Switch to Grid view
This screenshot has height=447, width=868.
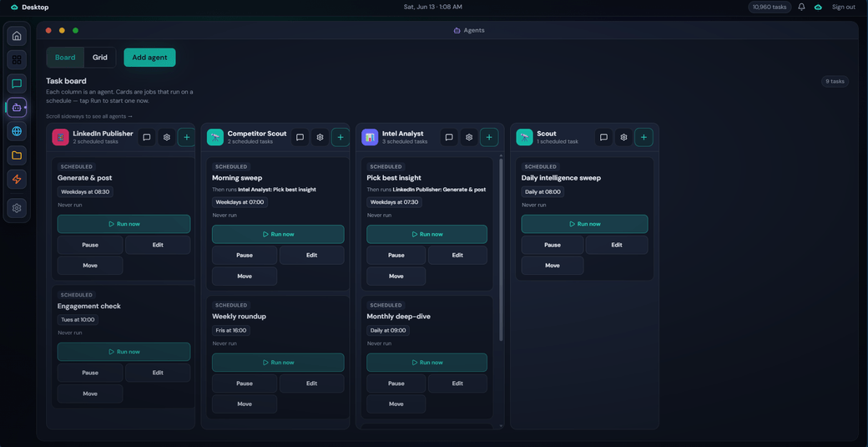pos(100,58)
